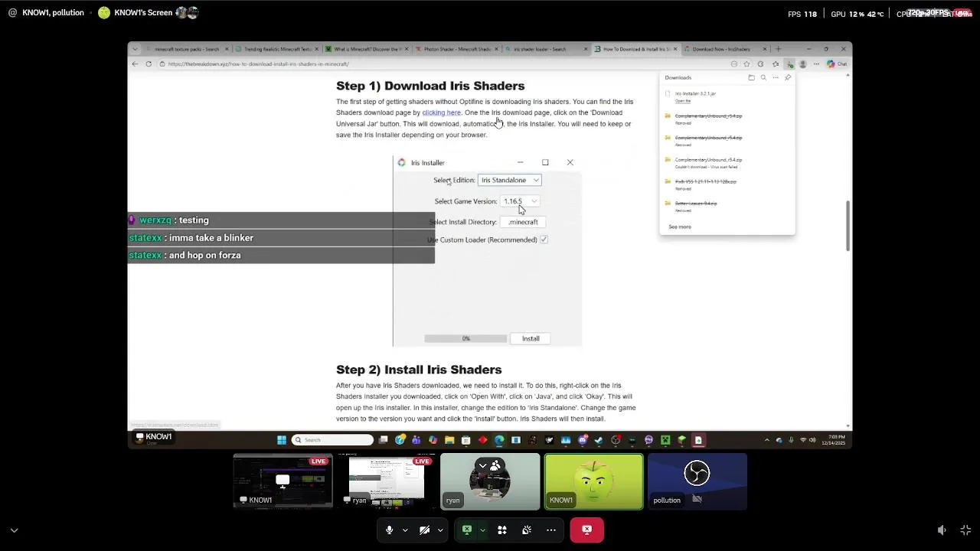Select KNOW1 green apple avatar tile

coord(593,481)
